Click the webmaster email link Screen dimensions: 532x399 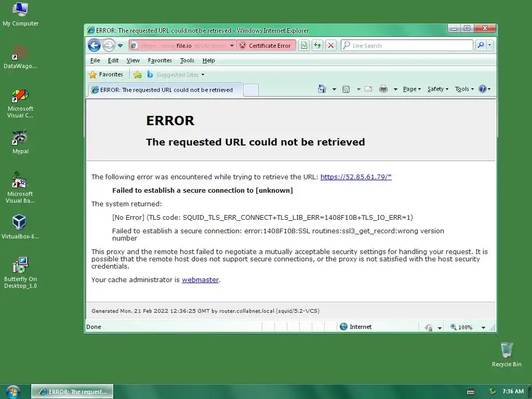pyautogui.click(x=200, y=280)
